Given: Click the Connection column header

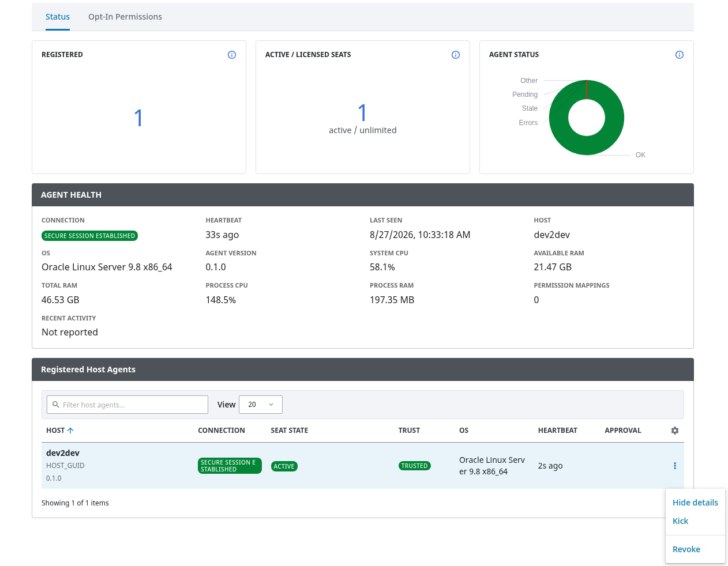Looking at the screenshot, I should coord(222,431).
